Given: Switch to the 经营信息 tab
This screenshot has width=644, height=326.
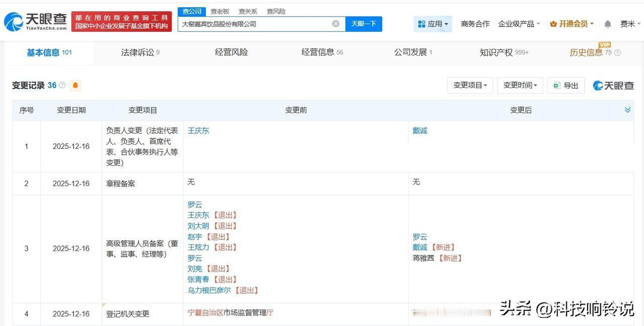Looking at the screenshot, I should [322, 52].
